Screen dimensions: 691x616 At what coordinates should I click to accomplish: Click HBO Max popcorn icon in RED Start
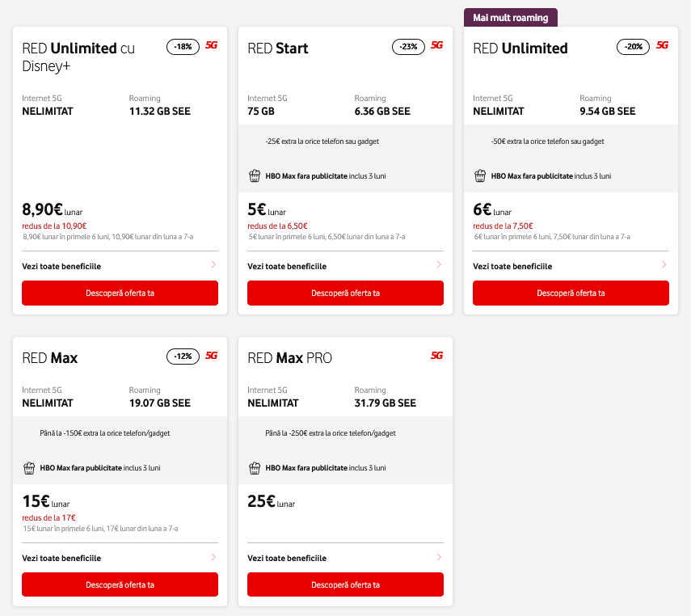[254, 175]
